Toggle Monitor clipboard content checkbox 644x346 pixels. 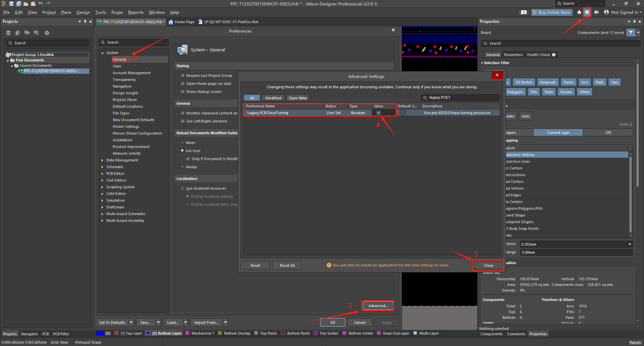(x=183, y=113)
